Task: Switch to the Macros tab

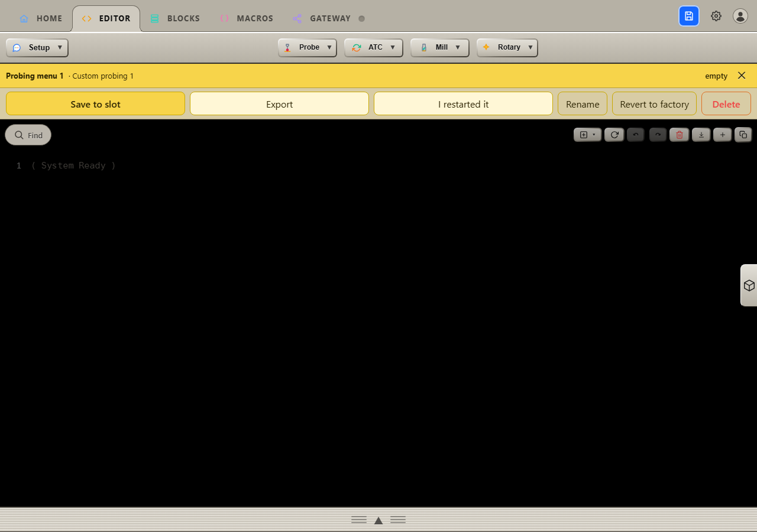Action: click(246, 18)
